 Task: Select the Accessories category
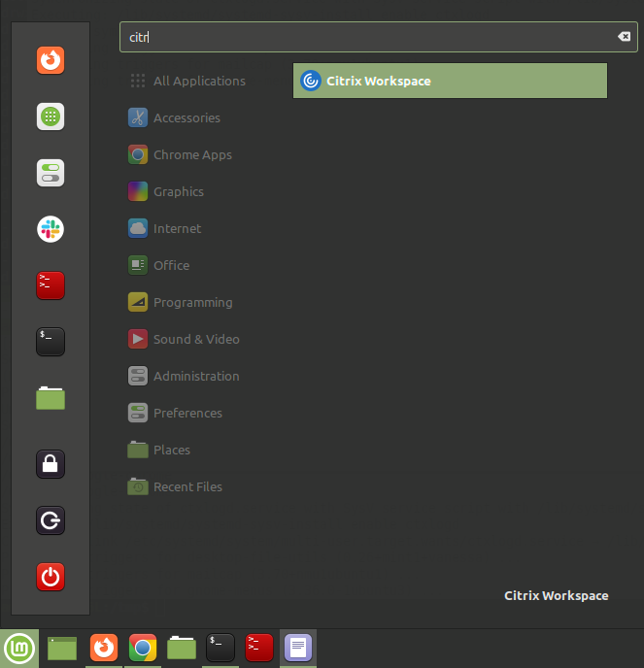174,117
